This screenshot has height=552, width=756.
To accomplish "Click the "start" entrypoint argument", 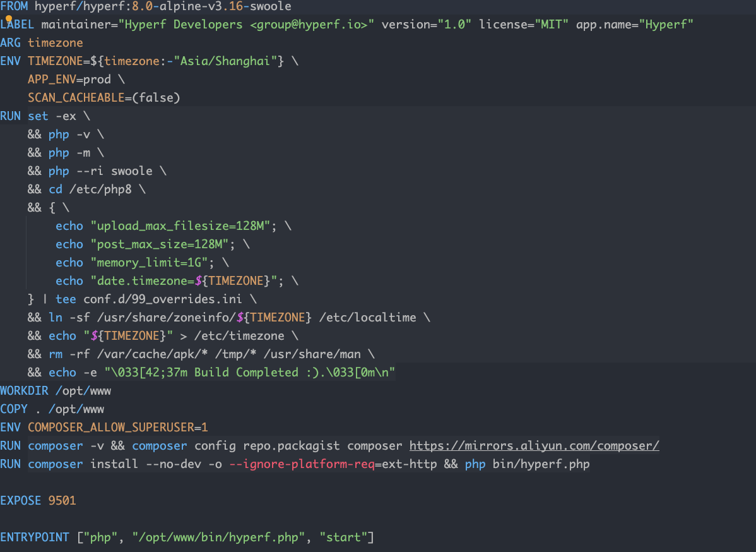I will pos(343,537).
